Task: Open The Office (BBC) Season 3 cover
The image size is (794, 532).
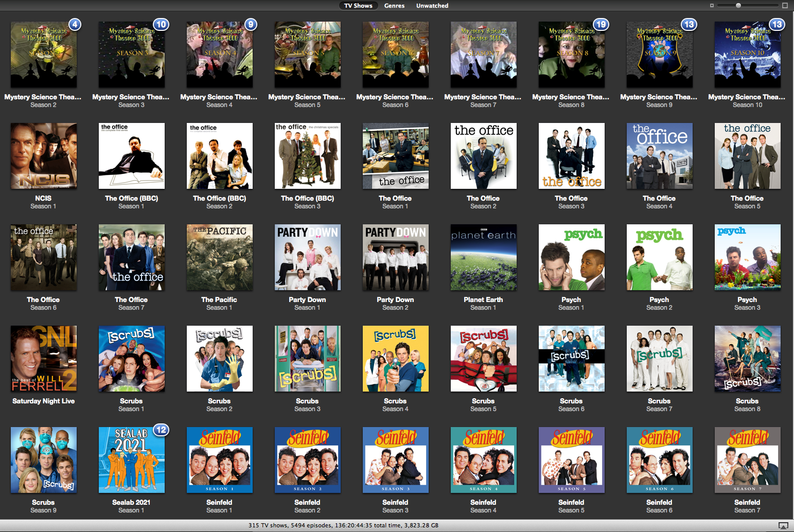Action: coord(308,156)
